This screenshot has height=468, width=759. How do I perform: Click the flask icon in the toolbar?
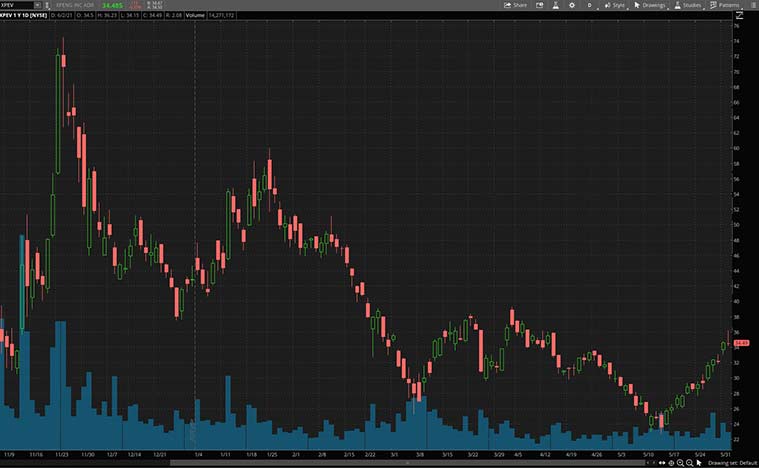tap(556, 5)
